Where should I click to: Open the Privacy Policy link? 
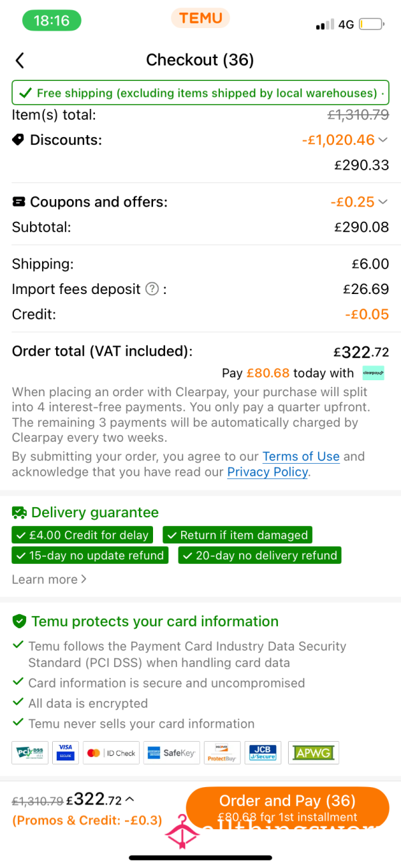(267, 472)
